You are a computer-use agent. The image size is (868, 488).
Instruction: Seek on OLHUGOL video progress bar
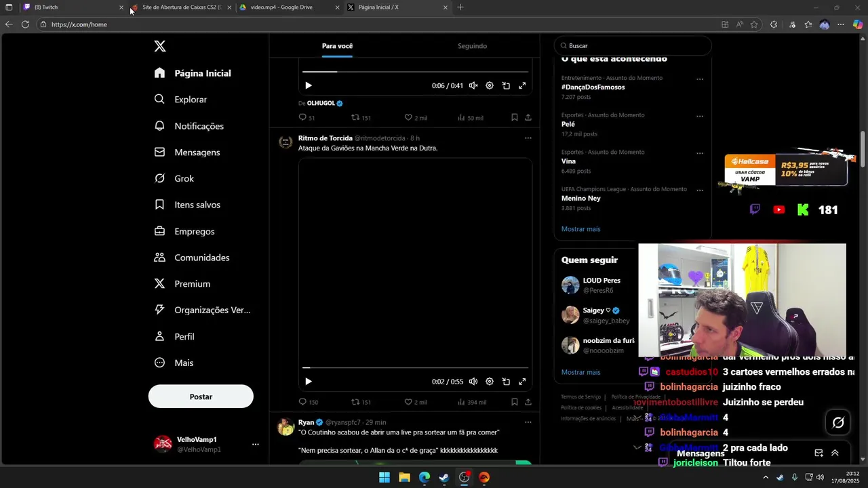[415, 71]
